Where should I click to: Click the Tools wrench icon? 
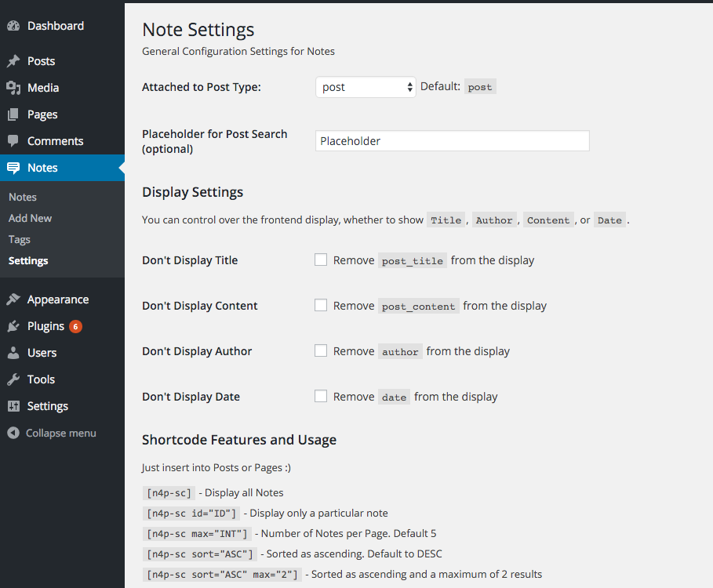coord(13,379)
